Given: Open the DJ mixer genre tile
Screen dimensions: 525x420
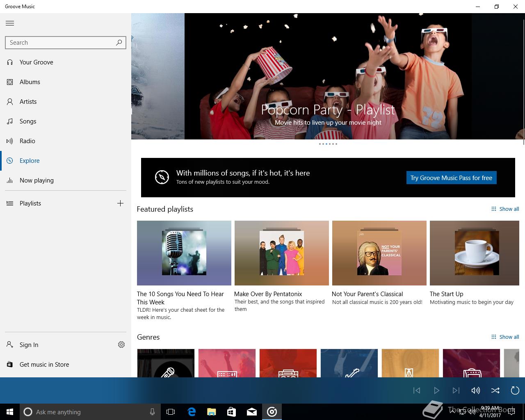Looking at the screenshot, I should coord(227,363).
